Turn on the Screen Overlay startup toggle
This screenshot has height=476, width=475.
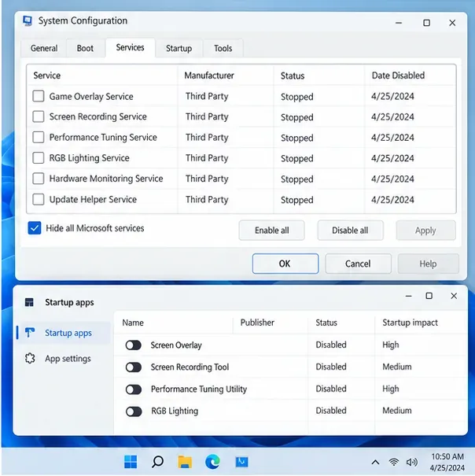pyautogui.click(x=134, y=345)
